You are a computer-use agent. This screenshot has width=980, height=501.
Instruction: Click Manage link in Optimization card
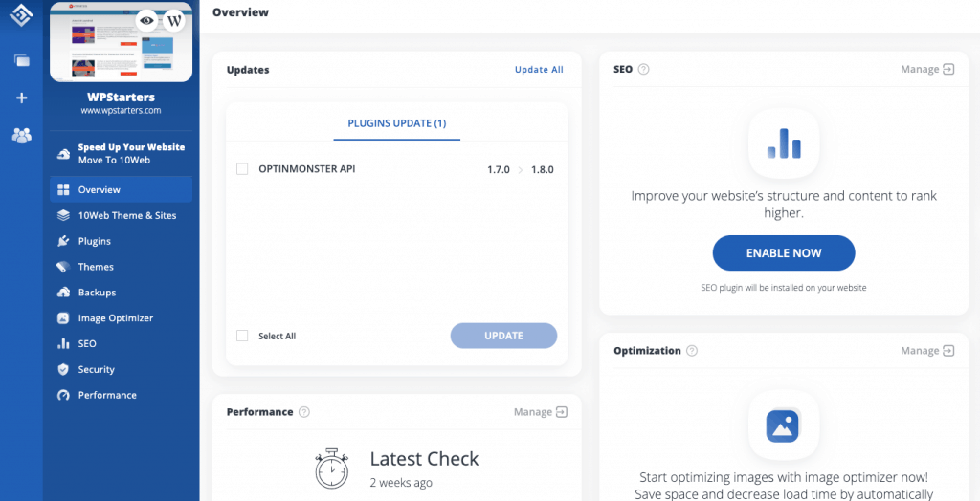point(920,351)
